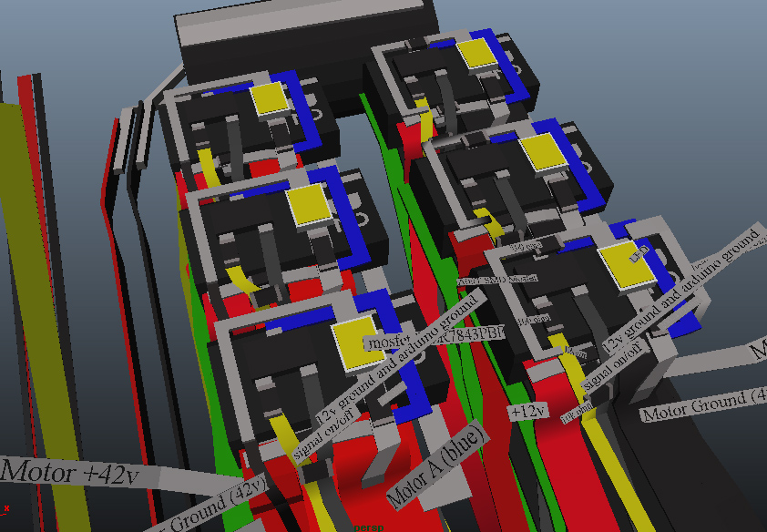Viewport: 767px width, 532px height.
Task: Click the 'Motor A (blue)' label
Action: coord(435,466)
